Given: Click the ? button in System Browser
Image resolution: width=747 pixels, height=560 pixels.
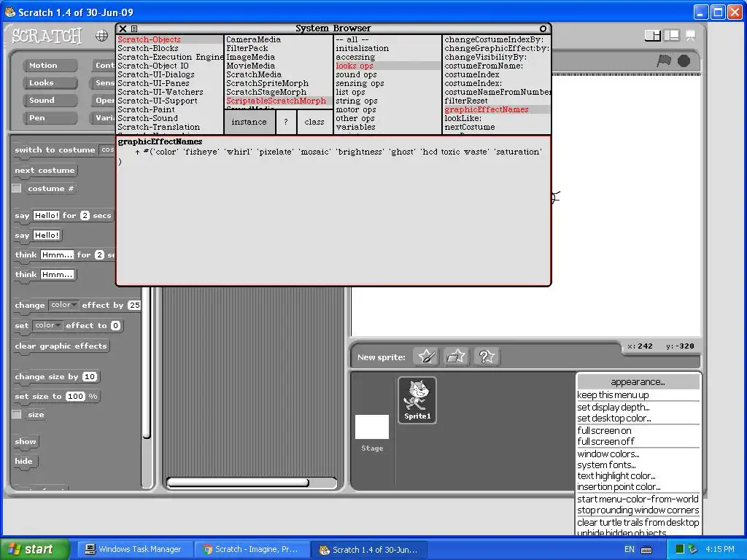Looking at the screenshot, I should pos(286,122).
